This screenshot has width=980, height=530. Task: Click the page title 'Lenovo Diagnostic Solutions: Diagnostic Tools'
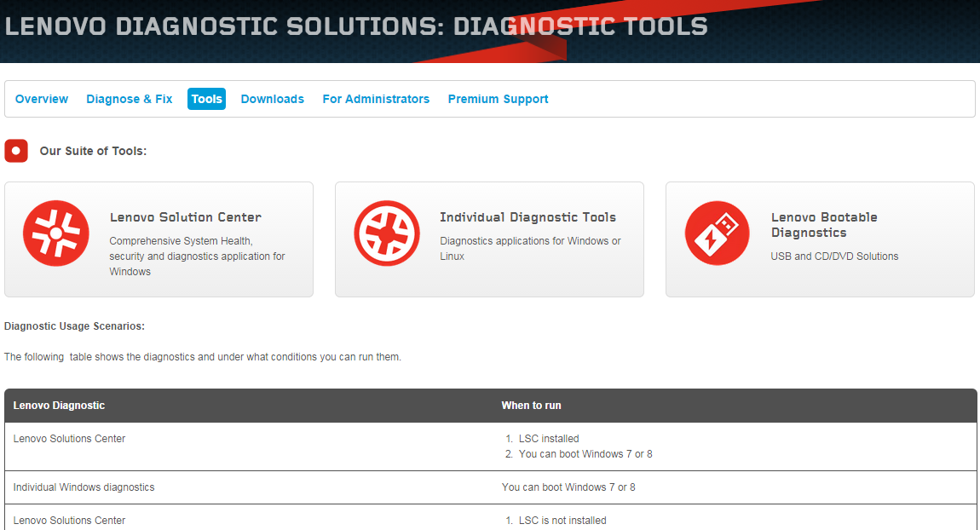(356, 26)
